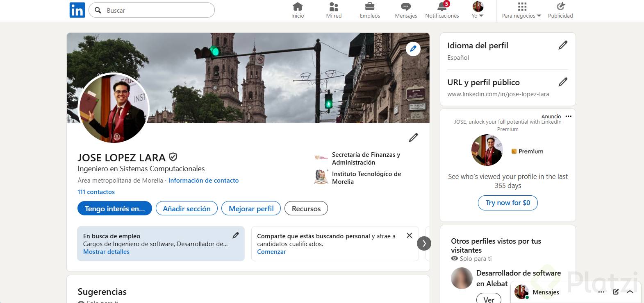Click the Ingeniero en Sistemas Computacionales headline
Image resolution: width=644 pixels, height=303 pixels.
coord(141,169)
